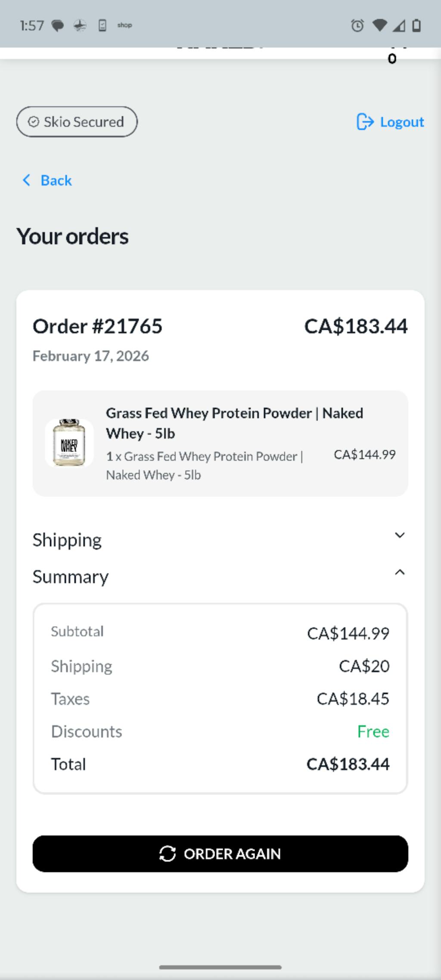The width and height of the screenshot is (441, 980).
Task: Tap the Skio Secured badge
Action: coord(77,122)
